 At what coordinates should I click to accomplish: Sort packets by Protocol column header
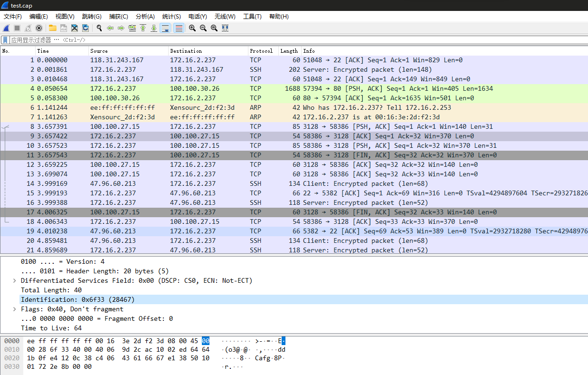(x=261, y=51)
